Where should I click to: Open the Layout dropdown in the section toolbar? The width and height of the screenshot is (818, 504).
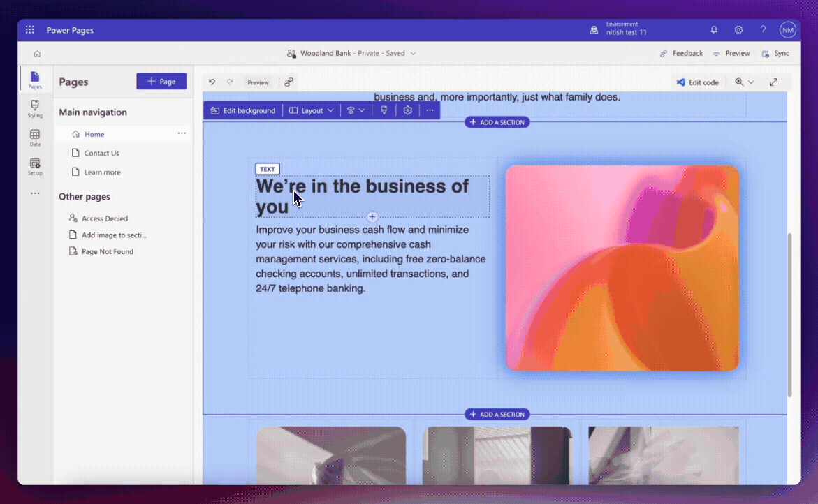click(x=311, y=110)
